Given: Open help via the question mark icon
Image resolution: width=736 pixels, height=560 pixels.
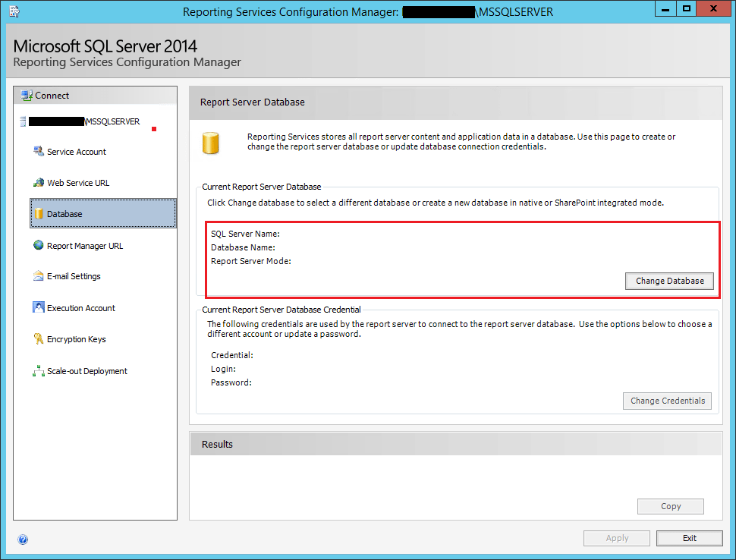Looking at the screenshot, I should (x=23, y=540).
